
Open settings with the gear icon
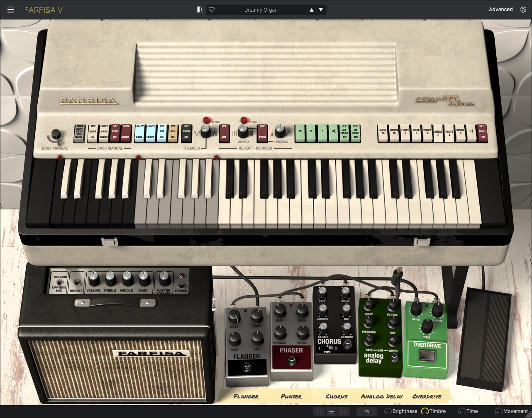523,10
